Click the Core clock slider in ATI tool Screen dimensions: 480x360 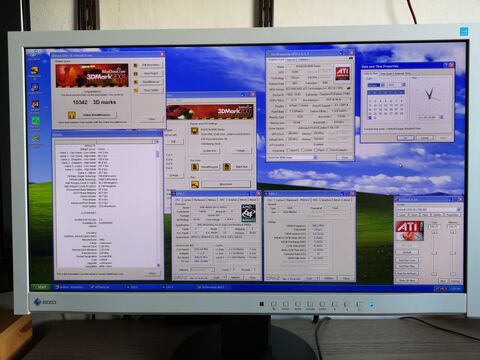[x=434, y=252]
